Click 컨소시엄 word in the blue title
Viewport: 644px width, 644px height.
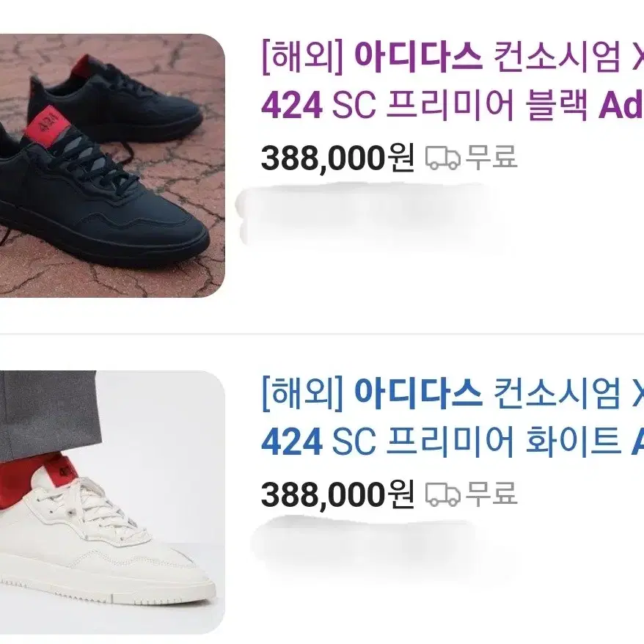[557, 393]
